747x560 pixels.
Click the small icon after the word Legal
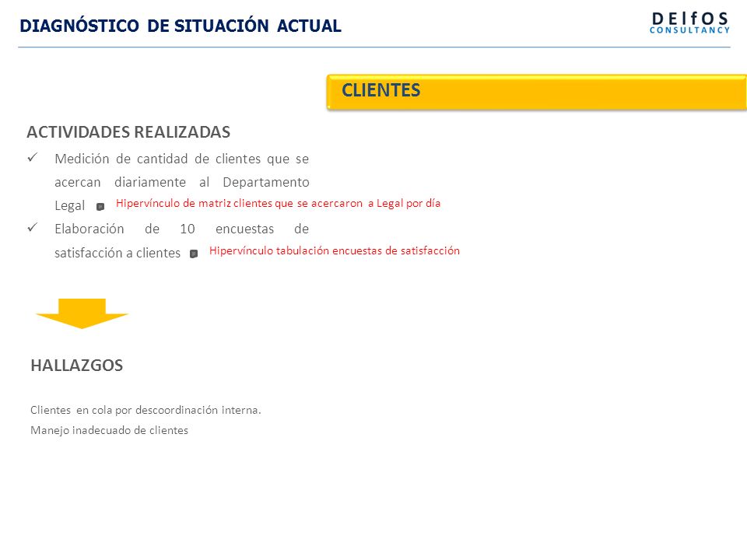[x=100, y=207]
